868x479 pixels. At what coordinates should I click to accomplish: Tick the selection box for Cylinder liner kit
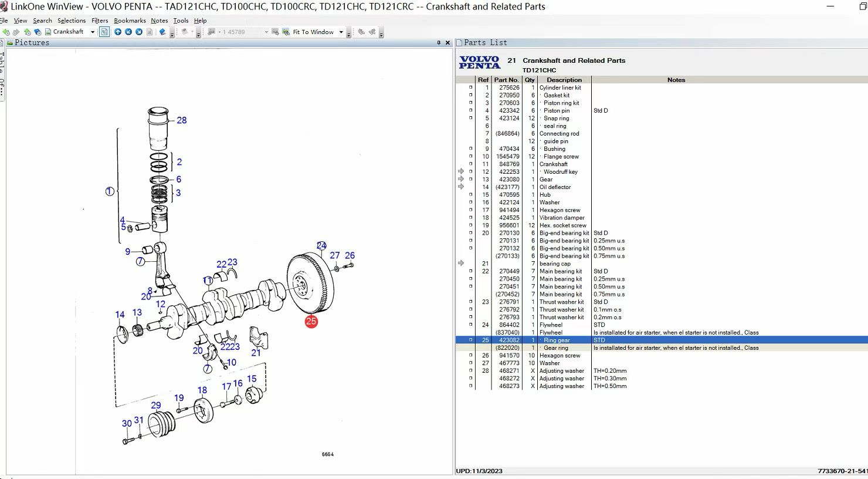(470, 87)
